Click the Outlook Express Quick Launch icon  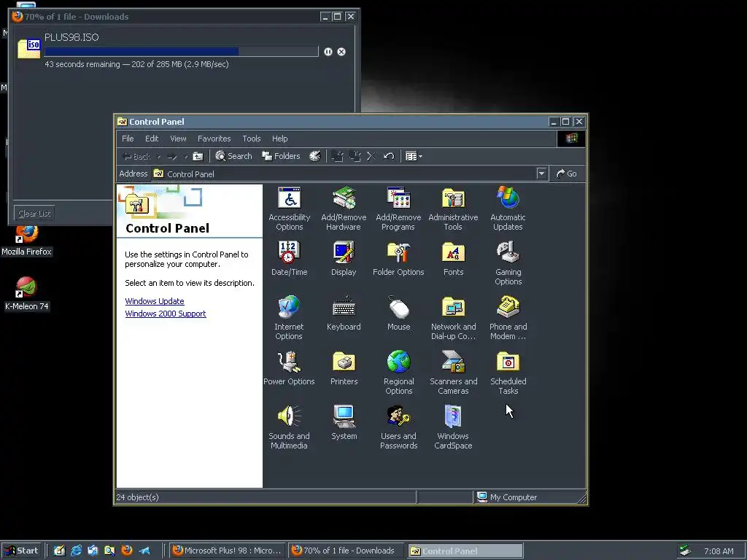point(93,551)
